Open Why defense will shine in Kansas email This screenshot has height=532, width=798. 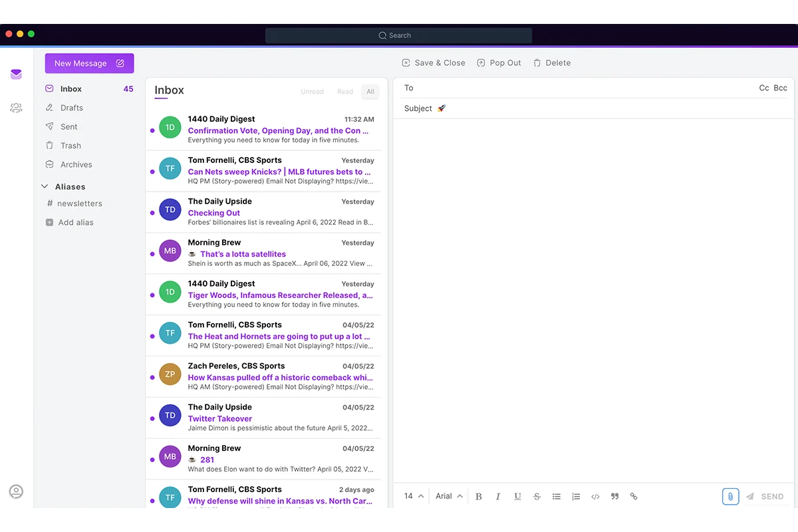coord(263,495)
